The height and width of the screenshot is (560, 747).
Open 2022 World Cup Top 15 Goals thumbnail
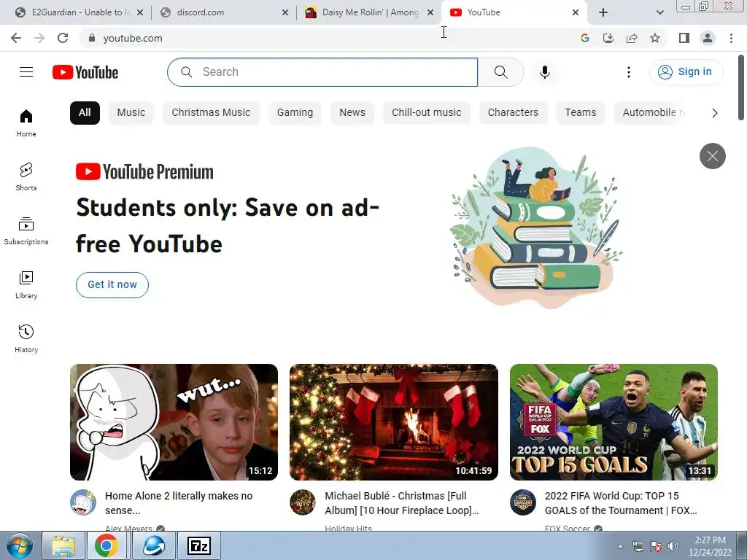(614, 422)
